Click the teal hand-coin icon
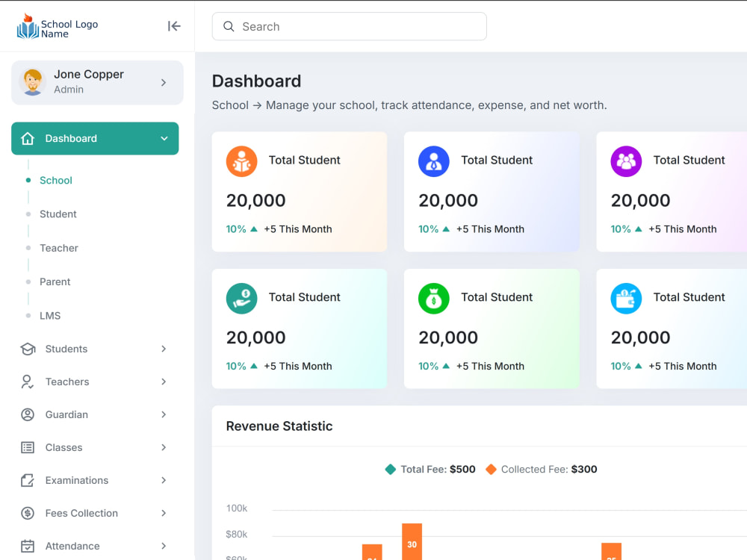 tap(241, 299)
